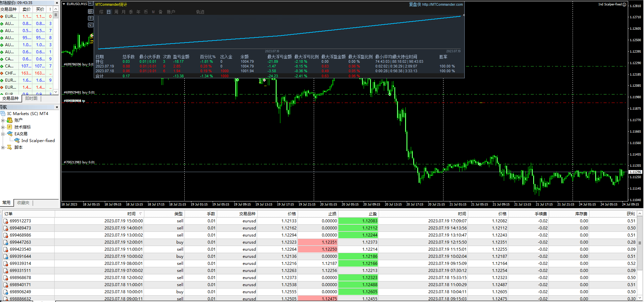The width and height of the screenshot is (644, 302).
Task: Click the EA交易 expert advisors icon
Action: coord(10,134)
